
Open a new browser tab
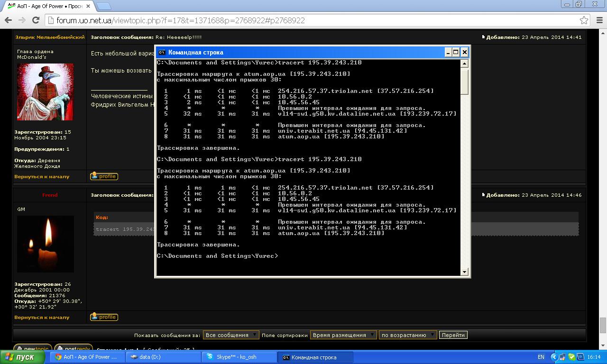coord(104,6)
